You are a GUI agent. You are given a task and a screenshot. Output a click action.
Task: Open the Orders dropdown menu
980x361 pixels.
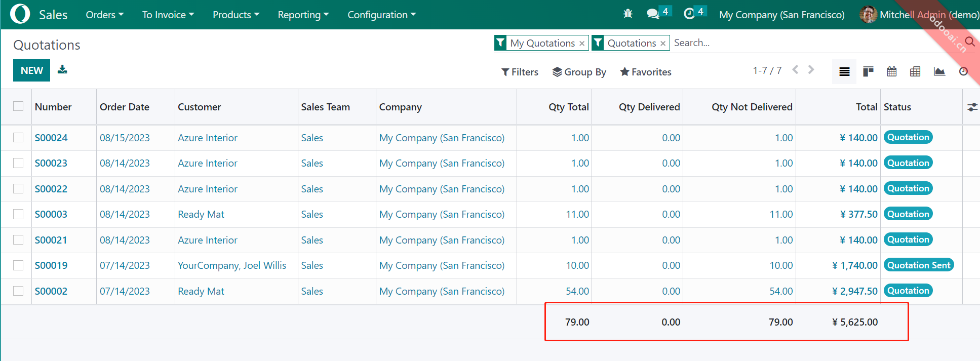point(104,15)
